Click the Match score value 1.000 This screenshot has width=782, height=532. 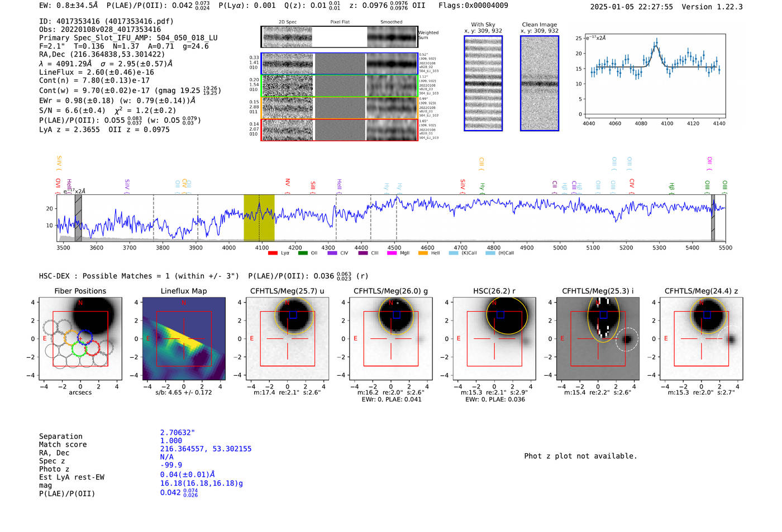point(171,440)
